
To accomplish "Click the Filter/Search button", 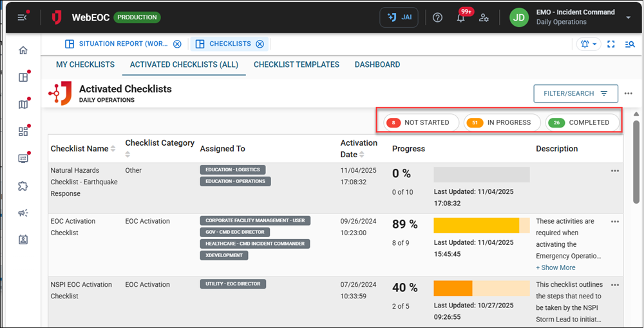I will pos(576,93).
